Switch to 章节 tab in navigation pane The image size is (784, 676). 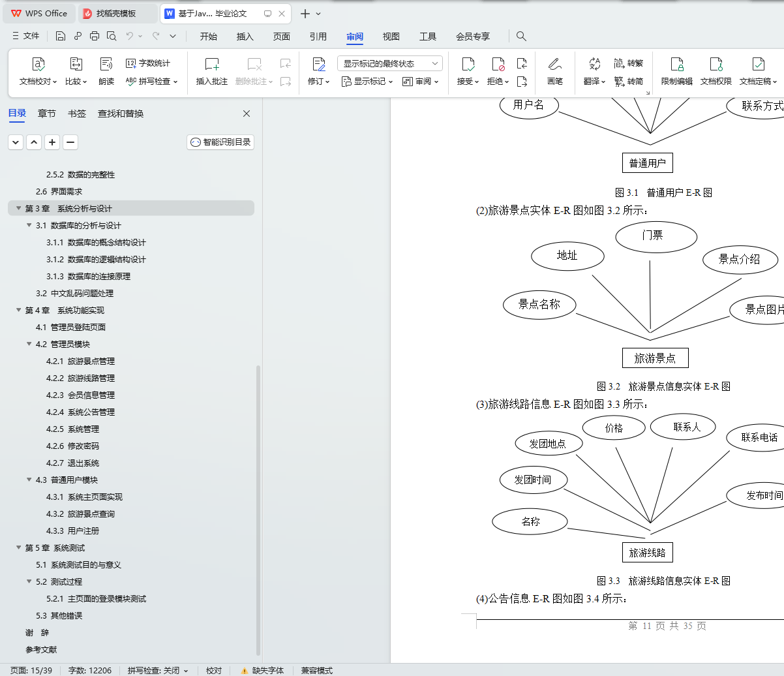click(47, 114)
